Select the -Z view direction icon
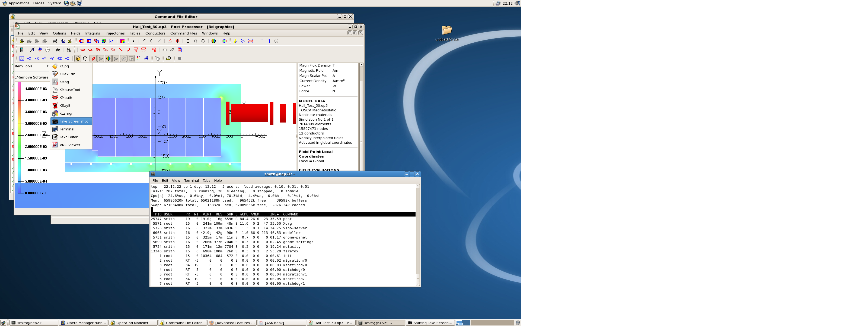 pos(67,59)
